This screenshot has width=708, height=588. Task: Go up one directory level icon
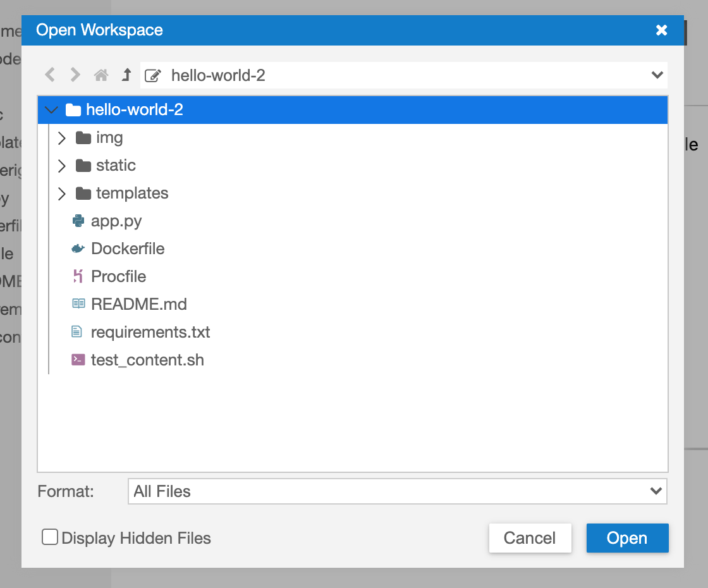[x=126, y=75]
